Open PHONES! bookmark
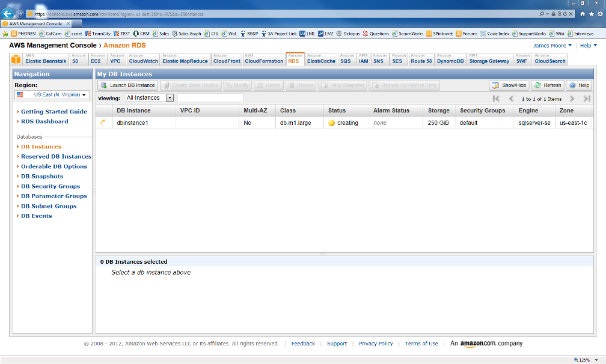The width and height of the screenshot is (606, 364). [23, 34]
